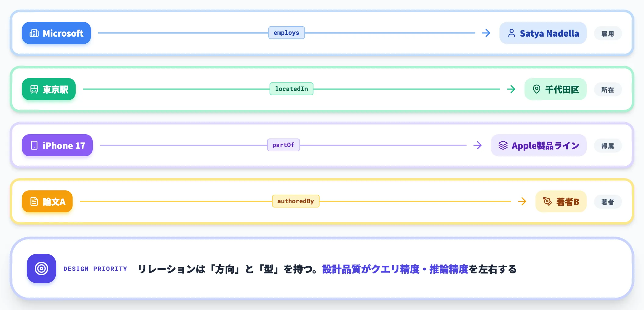The image size is (644, 310).
Task: Click the layers icon beside Apple製品ライン
Action: 503,145
